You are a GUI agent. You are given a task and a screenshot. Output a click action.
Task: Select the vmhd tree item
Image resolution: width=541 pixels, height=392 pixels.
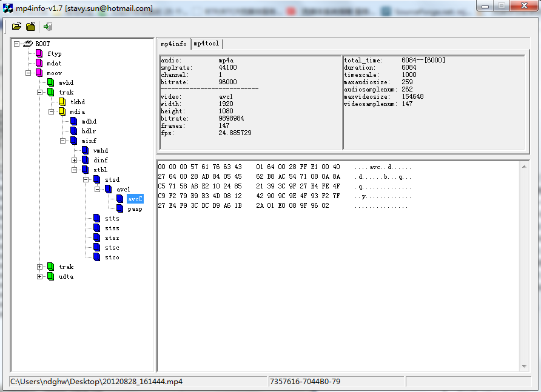point(101,150)
